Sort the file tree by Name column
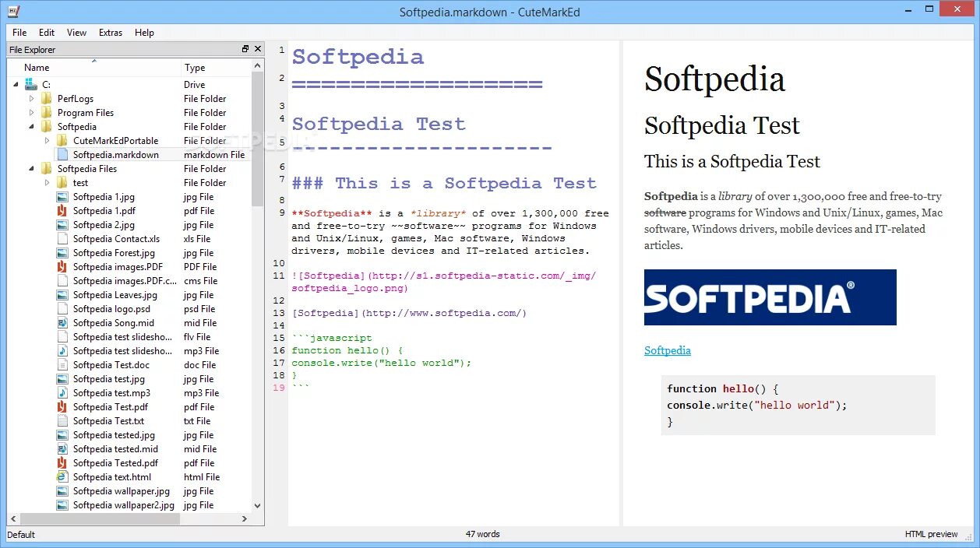 tap(94, 68)
